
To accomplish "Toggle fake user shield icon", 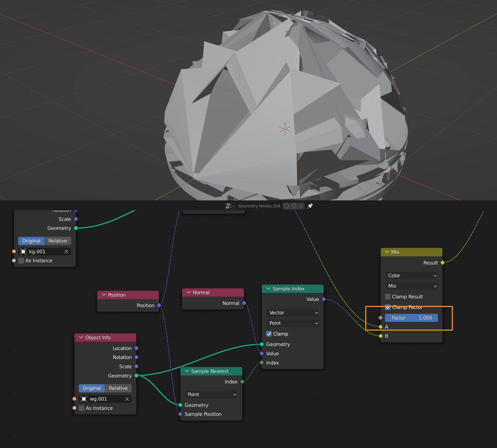I will 286,206.
